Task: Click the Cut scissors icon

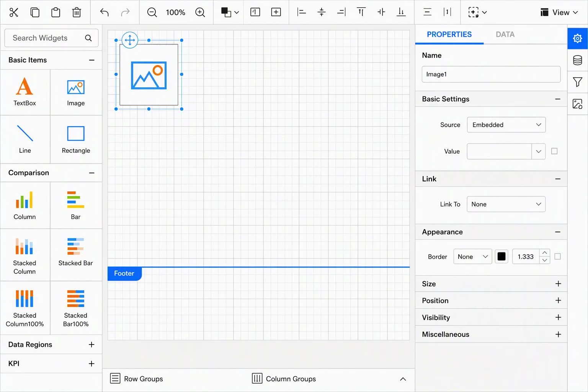Action: (14, 12)
